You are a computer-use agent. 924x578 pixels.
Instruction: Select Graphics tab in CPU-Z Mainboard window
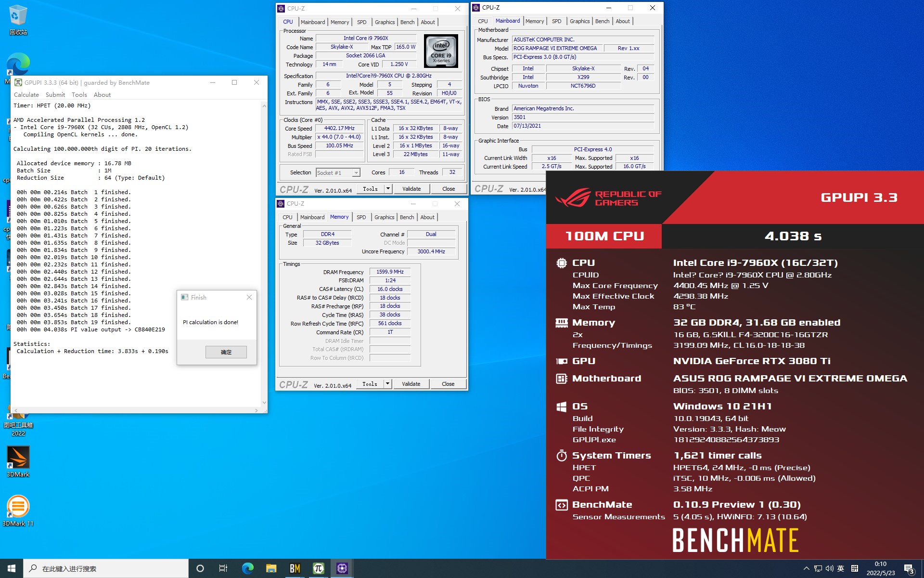pyautogui.click(x=580, y=21)
